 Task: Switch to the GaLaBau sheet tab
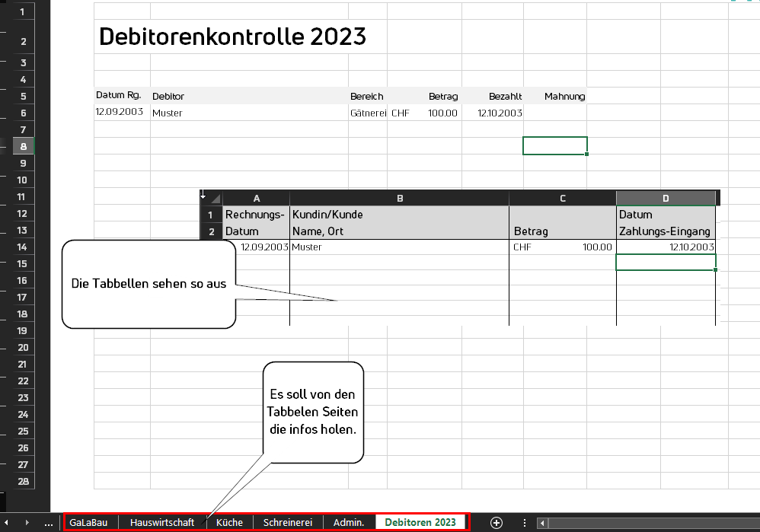(88, 522)
